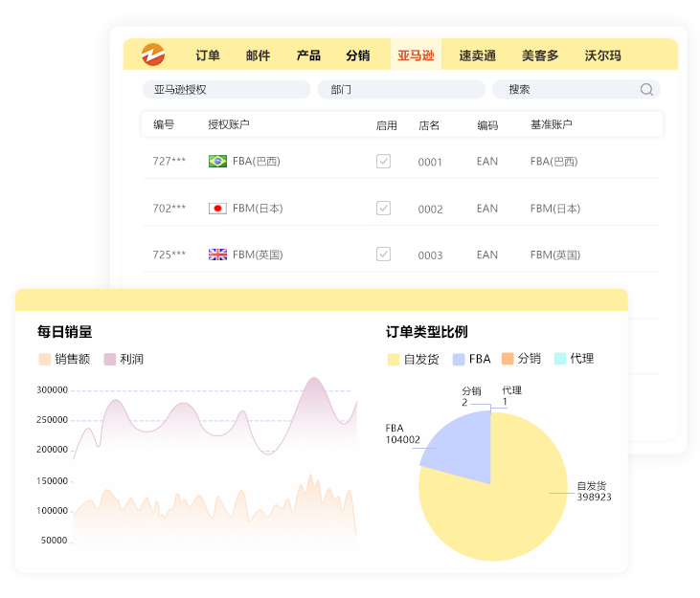Screen dimensions: 700x598
Task: Sort by the 授权账户 column header
Action: (229, 125)
